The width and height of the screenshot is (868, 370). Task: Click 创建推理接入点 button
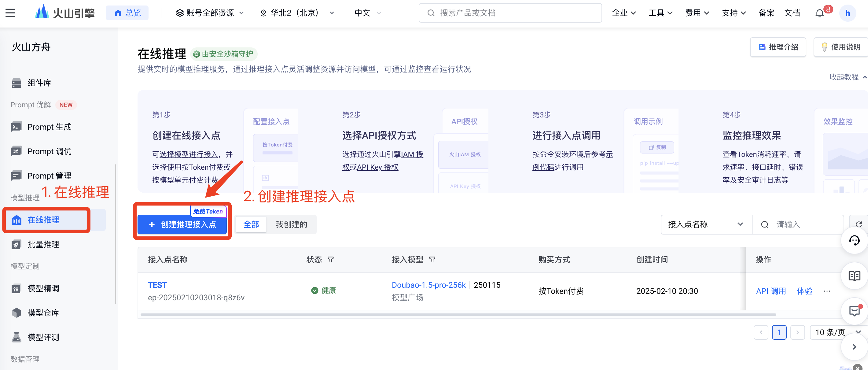[182, 224]
